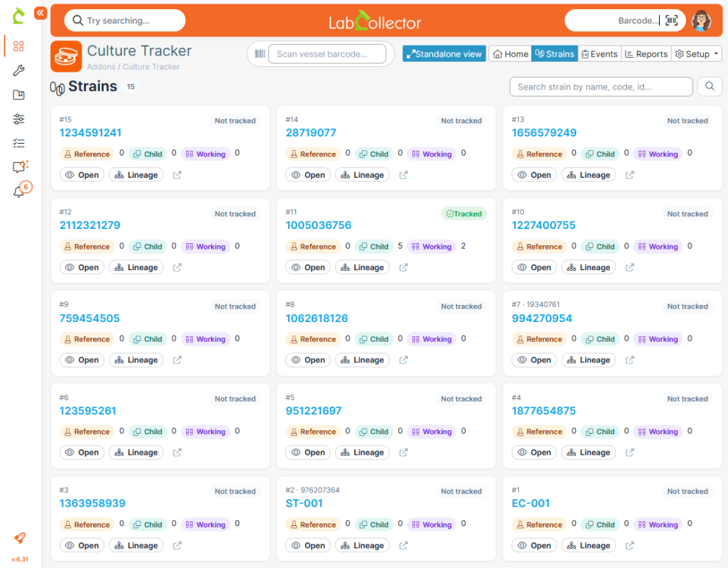The width and height of the screenshot is (728, 568).
Task: Click Open button for strain EC-001
Action: click(x=535, y=545)
